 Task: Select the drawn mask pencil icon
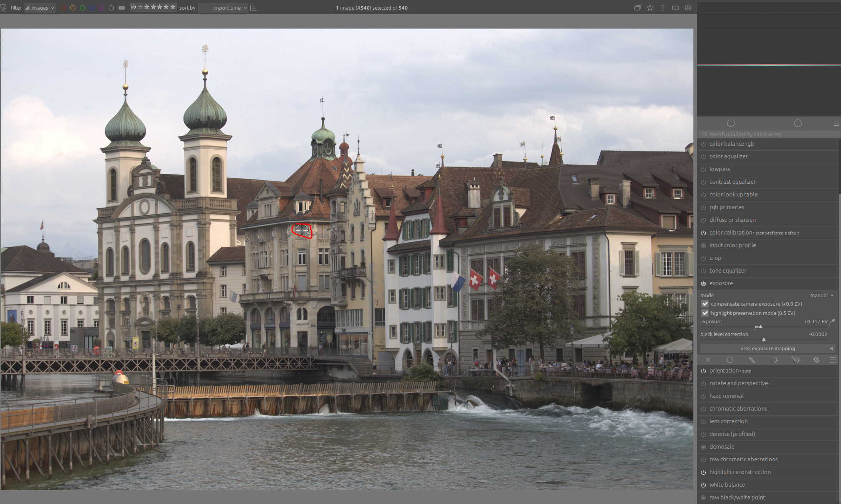[x=752, y=360]
